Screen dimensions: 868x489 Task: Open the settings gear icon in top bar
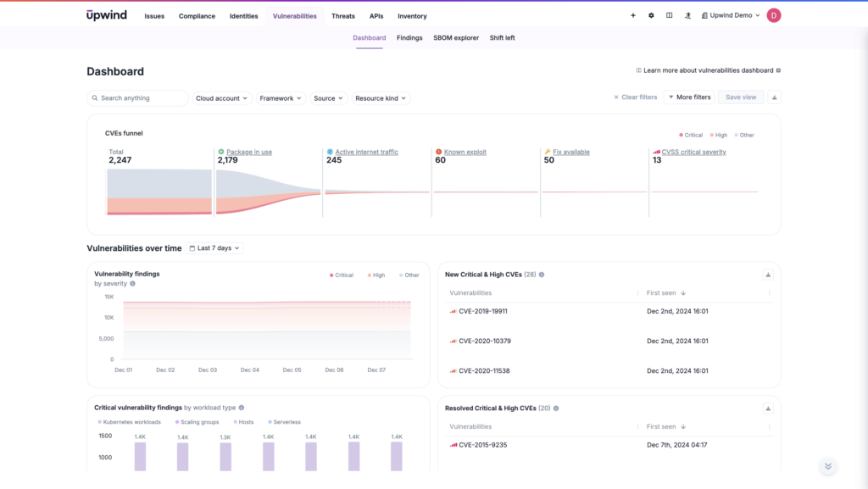pos(650,15)
